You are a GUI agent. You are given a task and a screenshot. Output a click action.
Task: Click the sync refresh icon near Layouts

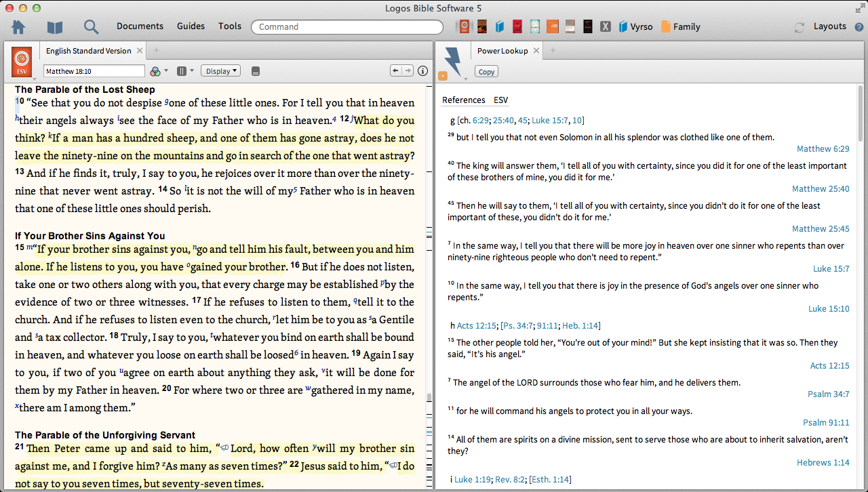[800, 27]
